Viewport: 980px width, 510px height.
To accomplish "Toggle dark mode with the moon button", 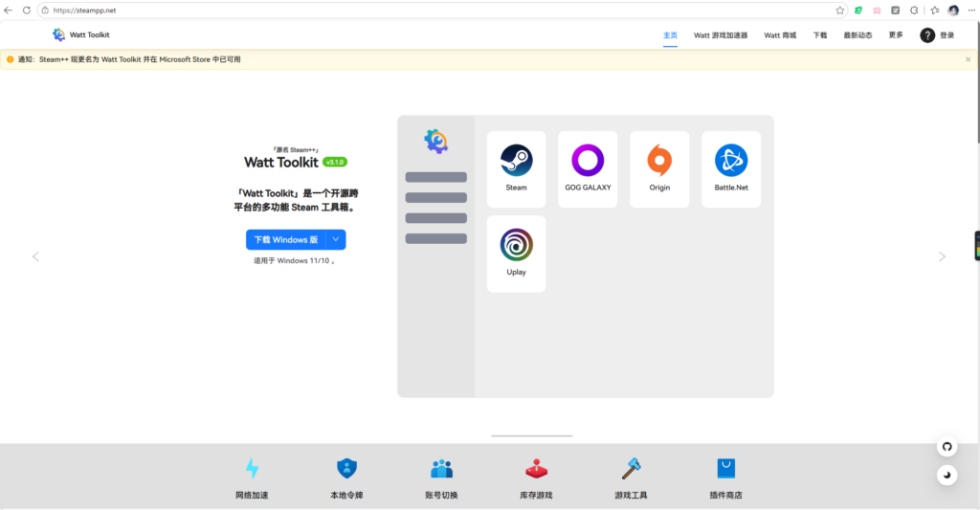I will [947, 475].
